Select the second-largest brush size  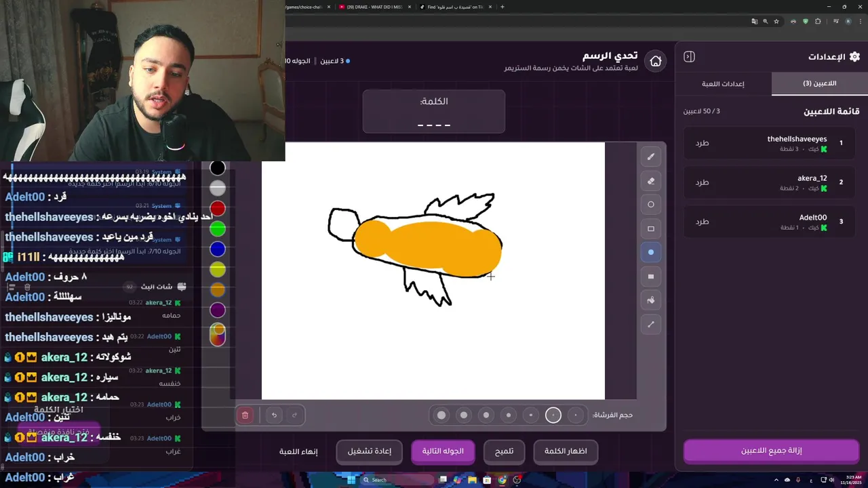[x=464, y=415]
